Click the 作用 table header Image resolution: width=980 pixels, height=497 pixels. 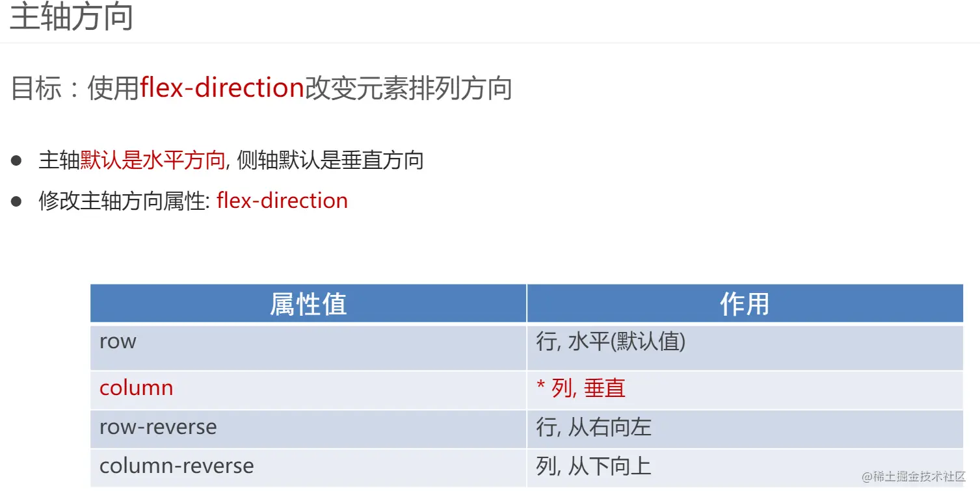[x=745, y=303]
